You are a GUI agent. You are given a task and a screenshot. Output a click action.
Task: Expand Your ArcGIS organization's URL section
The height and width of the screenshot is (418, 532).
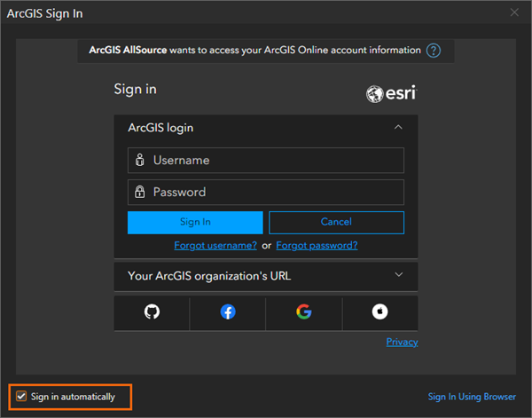[399, 275]
